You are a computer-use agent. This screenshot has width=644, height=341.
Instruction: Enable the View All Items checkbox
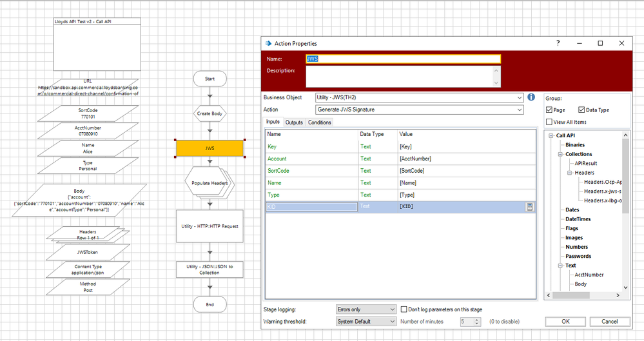[550, 122]
